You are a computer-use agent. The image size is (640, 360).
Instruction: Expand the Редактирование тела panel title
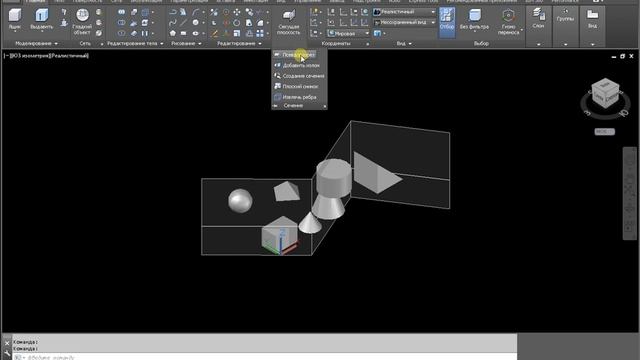point(135,43)
